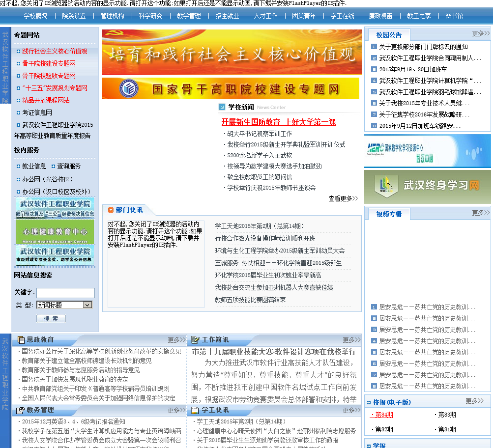Open 学工天地2015年第2期 in 部门快讯
Screen dimensions: 493x448
pos(260,226)
